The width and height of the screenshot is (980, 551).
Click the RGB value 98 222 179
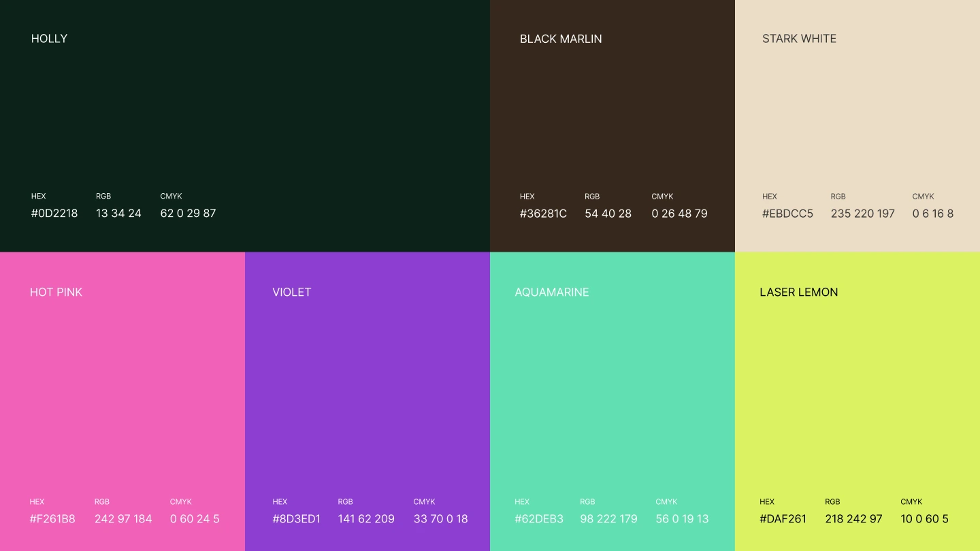[608, 519]
